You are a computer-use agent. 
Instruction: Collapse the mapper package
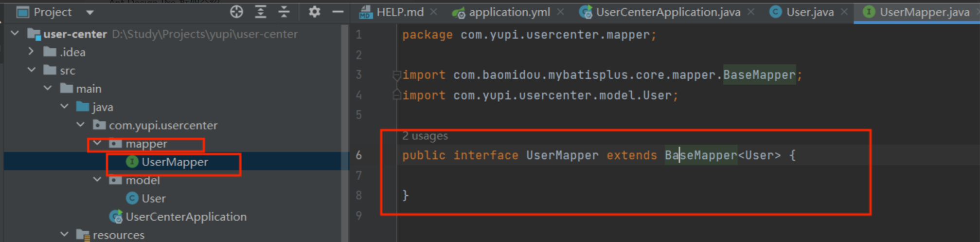tap(97, 143)
